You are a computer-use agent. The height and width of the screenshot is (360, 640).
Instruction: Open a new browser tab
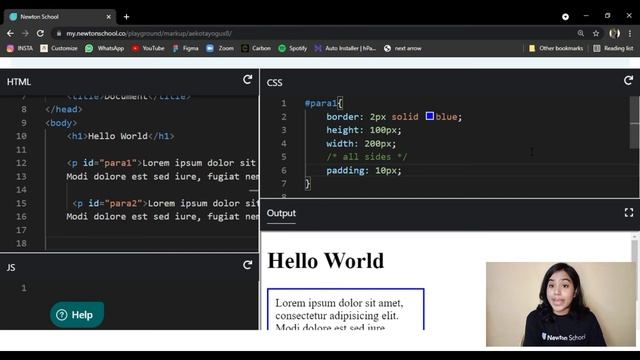[x=127, y=17]
